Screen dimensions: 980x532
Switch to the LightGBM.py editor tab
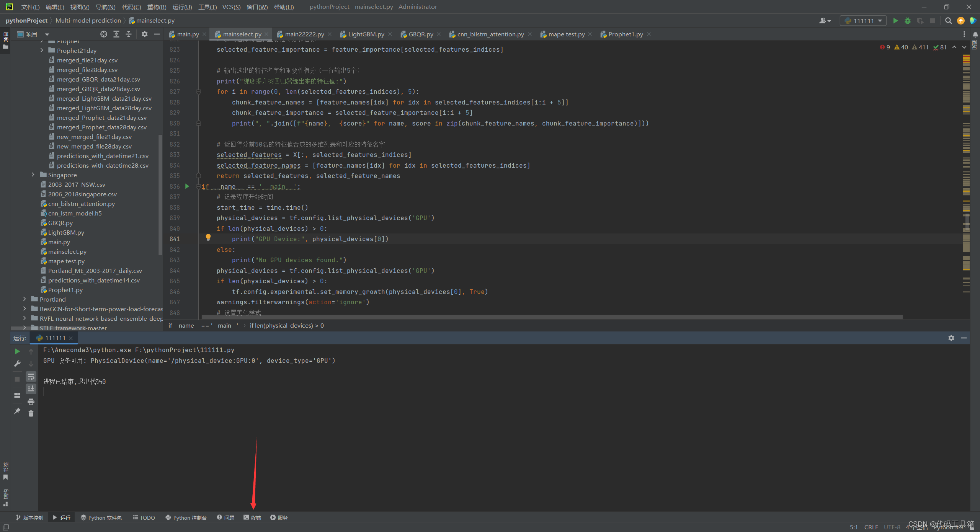pyautogui.click(x=366, y=34)
